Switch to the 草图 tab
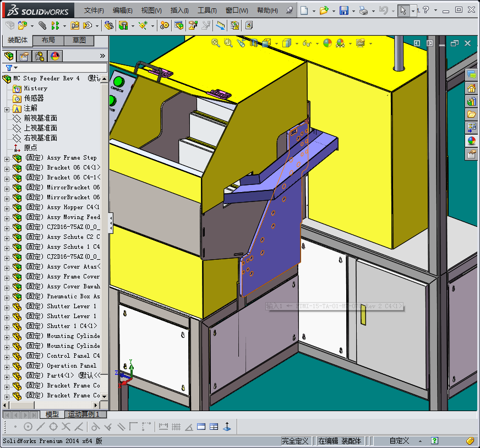Viewport: 480px width, 448px height. [x=79, y=40]
